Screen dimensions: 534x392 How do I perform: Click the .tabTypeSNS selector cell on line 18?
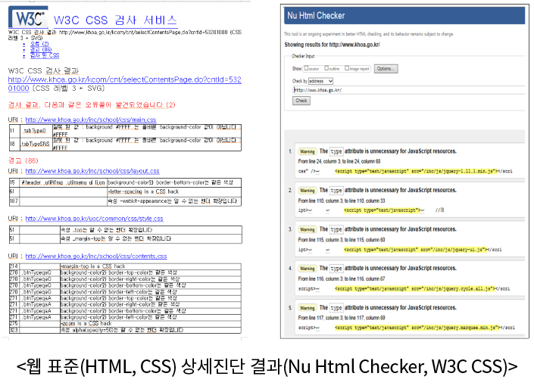[36, 145]
